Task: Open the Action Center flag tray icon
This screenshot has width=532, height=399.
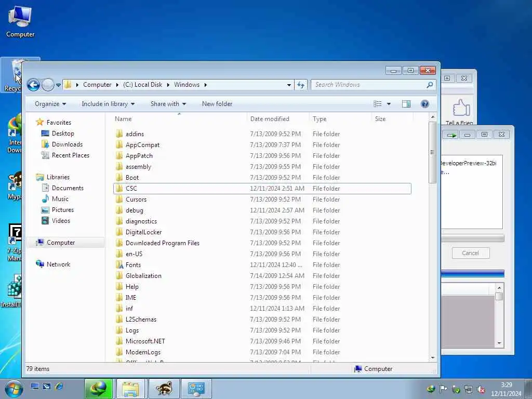Action: point(443,390)
